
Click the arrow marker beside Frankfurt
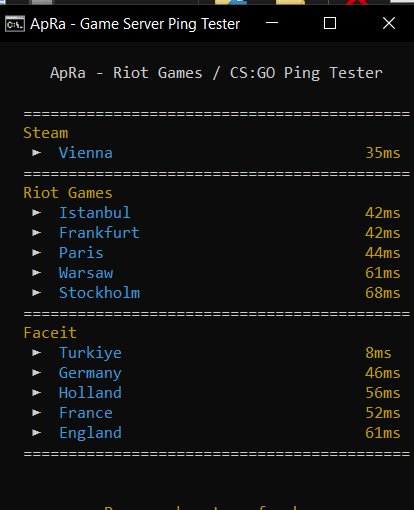tap(37, 233)
